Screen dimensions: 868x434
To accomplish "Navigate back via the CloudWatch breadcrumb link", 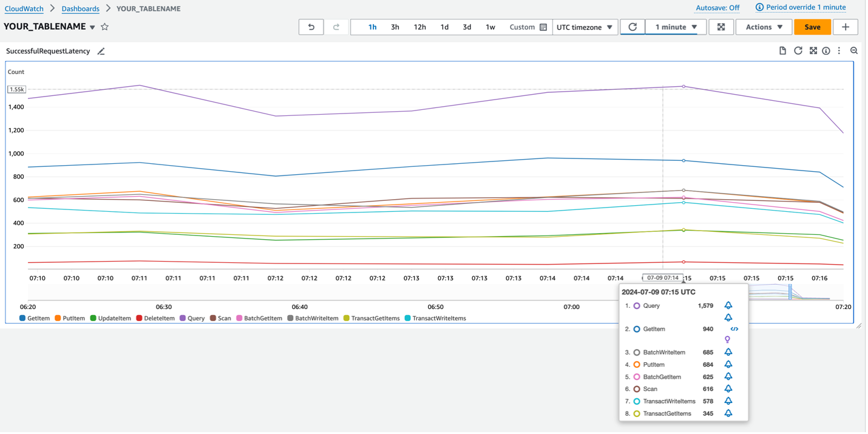I will [24, 7].
